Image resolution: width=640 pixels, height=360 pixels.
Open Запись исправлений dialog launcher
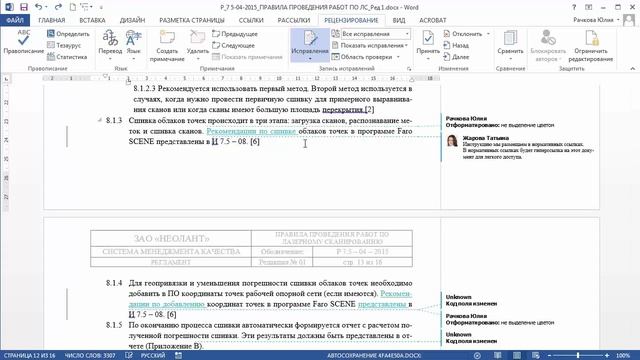click(x=409, y=69)
